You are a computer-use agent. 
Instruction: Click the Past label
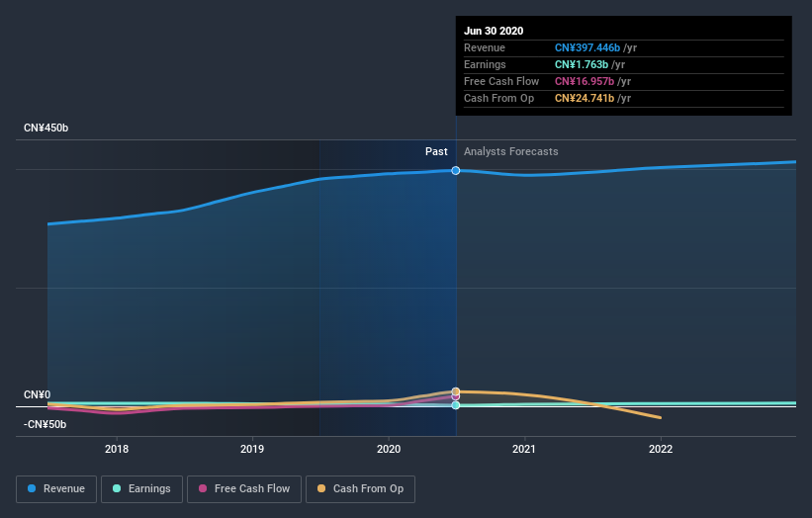pyautogui.click(x=436, y=151)
